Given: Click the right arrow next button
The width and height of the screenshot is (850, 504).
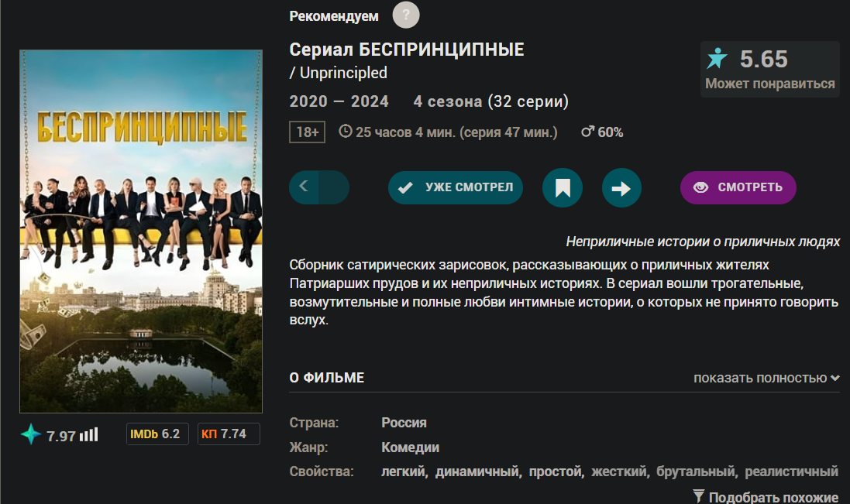Looking at the screenshot, I should pos(621,188).
